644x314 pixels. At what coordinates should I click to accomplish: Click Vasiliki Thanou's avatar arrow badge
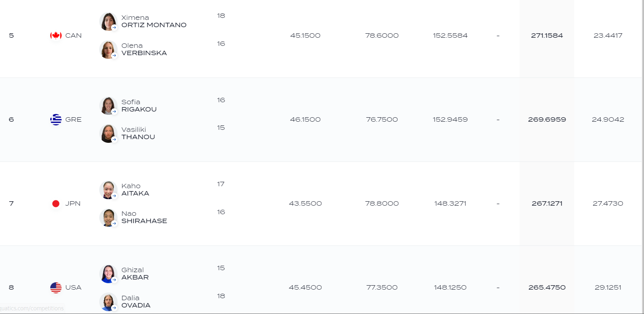(x=114, y=139)
